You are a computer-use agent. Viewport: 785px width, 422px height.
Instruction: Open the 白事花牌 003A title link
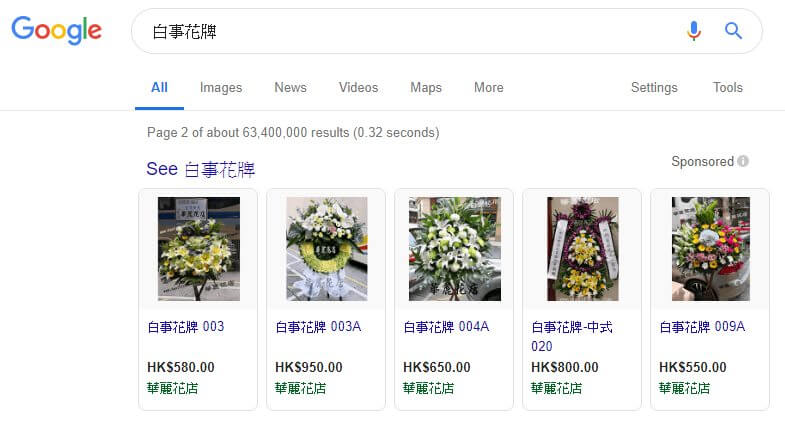(318, 327)
